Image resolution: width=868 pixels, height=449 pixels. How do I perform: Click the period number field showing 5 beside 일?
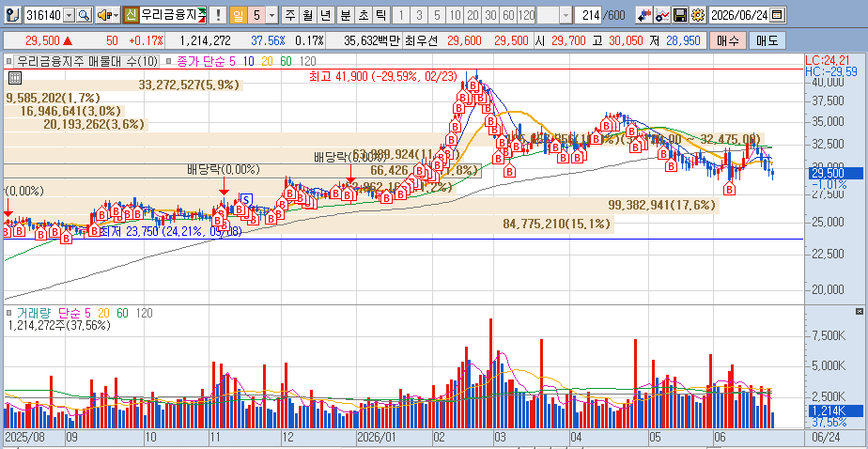coord(256,16)
